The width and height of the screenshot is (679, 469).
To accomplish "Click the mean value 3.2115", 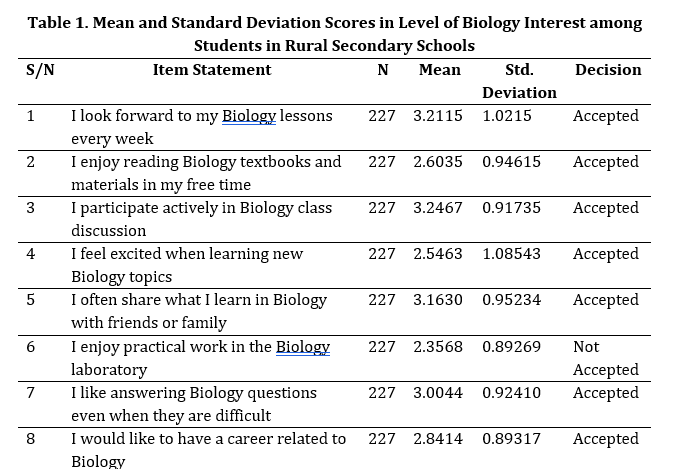I will coord(438,116).
